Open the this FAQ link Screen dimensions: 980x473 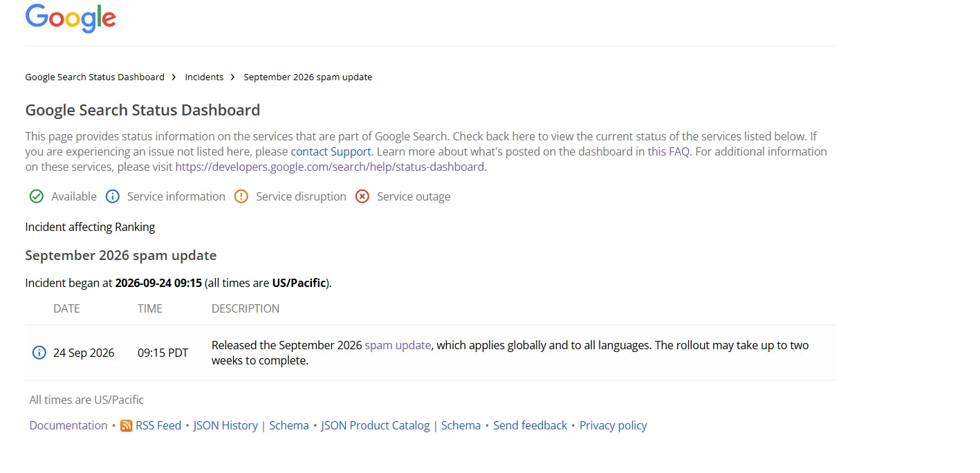(668, 151)
